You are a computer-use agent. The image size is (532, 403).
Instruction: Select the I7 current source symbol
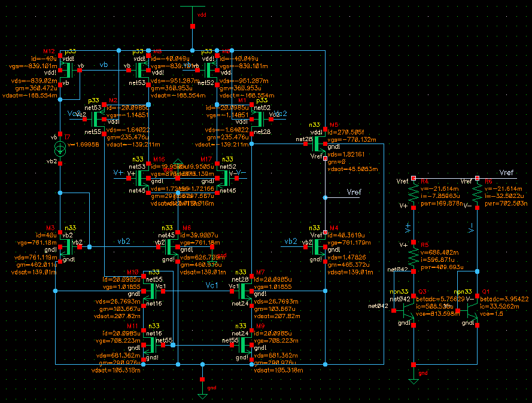(60, 148)
